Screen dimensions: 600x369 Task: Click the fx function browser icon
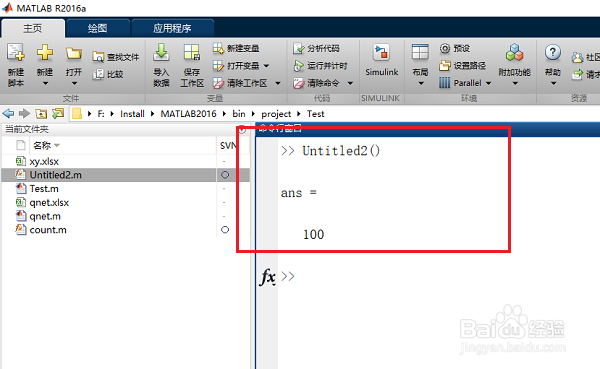click(267, 277)
